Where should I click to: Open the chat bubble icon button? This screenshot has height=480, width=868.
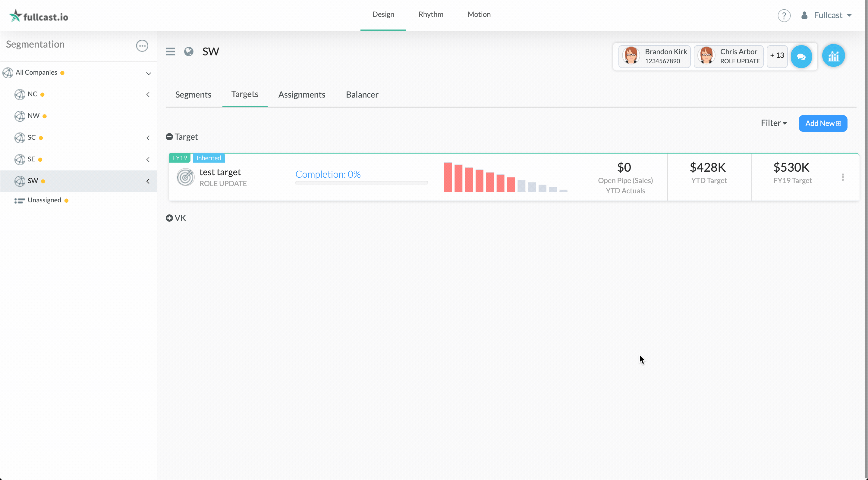(801, 57)
